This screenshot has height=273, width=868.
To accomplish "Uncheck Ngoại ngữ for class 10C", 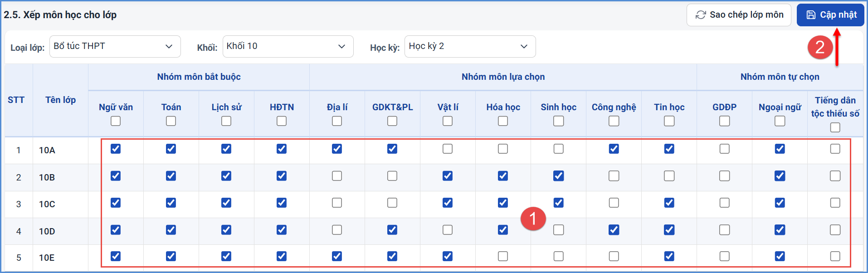I will tap(780, 203).
